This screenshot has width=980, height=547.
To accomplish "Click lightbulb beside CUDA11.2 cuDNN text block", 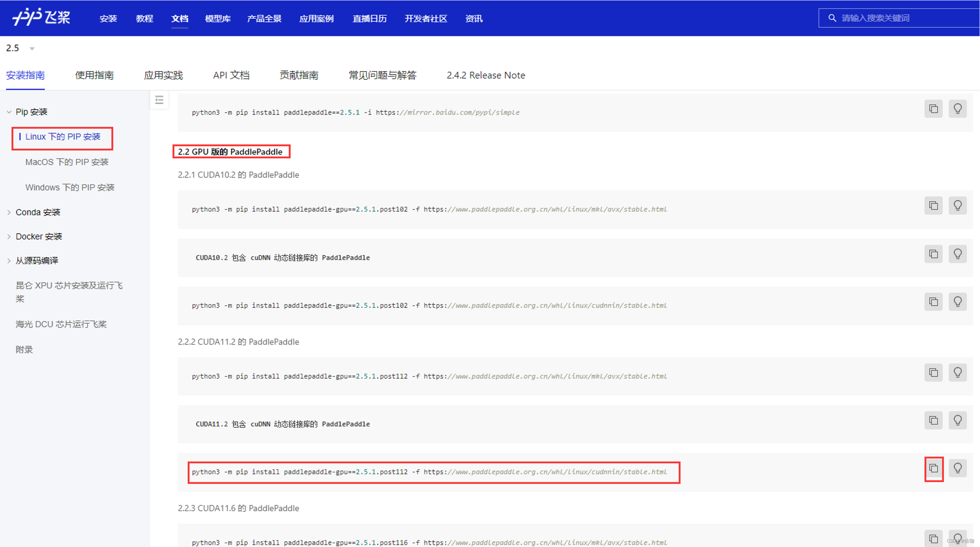I will click(957, 420).
